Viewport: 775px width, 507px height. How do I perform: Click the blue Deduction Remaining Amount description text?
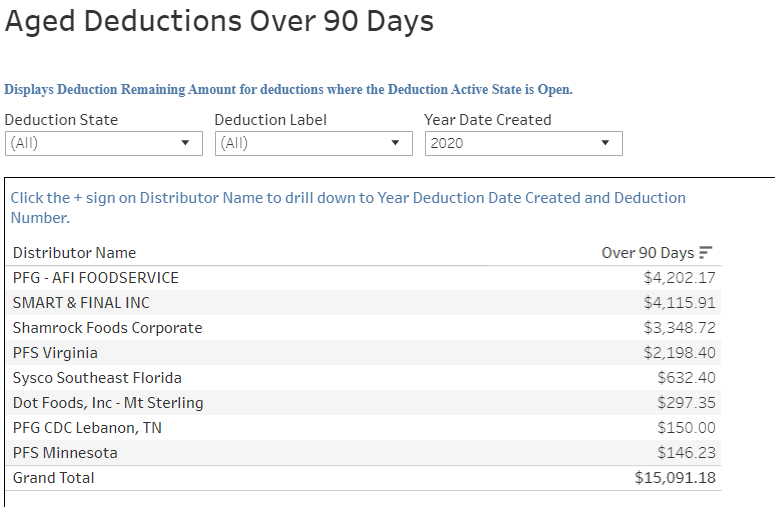tap(288, 89)
